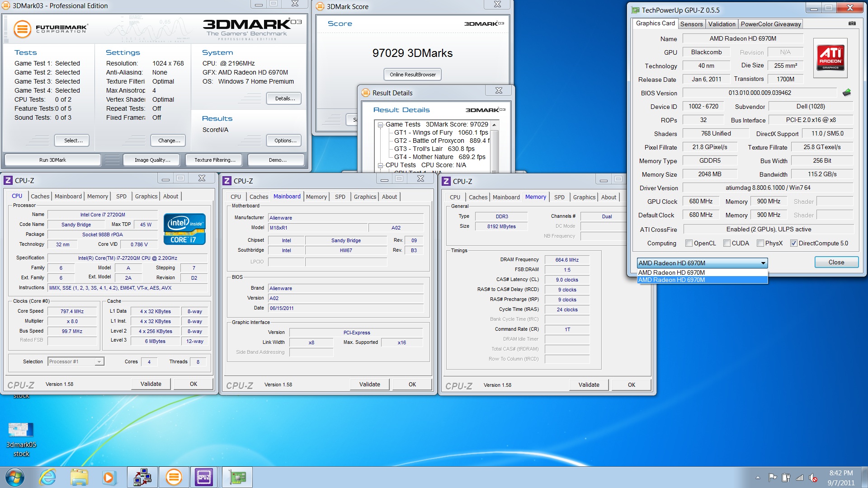The image size is (868, 488).
Task: Click the CPU-Z icon in the Mainboard window title
Action: (227, 181)
